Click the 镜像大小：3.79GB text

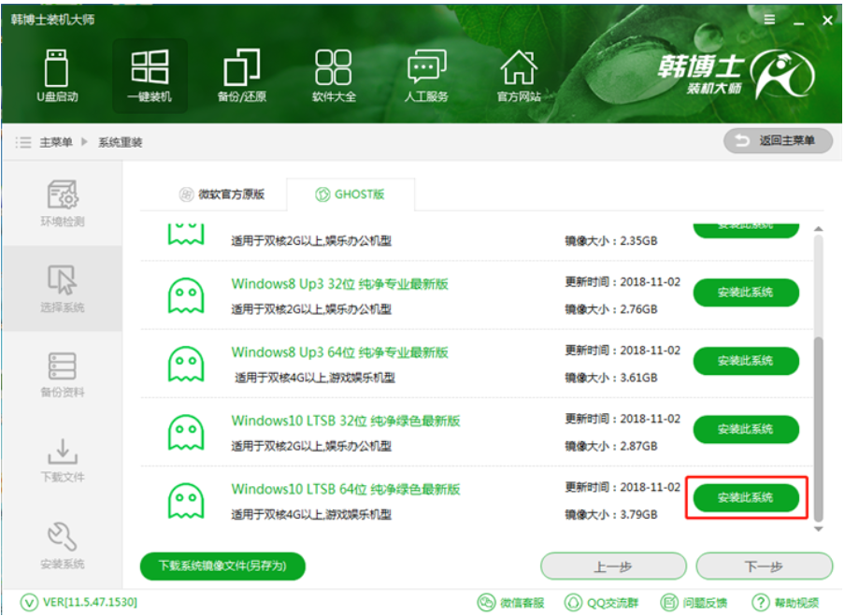tap(611, 515)
